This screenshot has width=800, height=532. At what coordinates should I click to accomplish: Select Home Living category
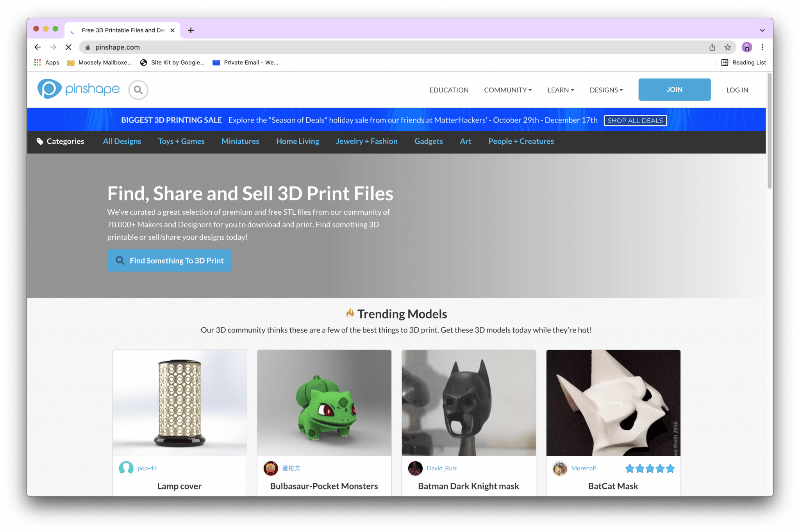click(x=298, y=141)
